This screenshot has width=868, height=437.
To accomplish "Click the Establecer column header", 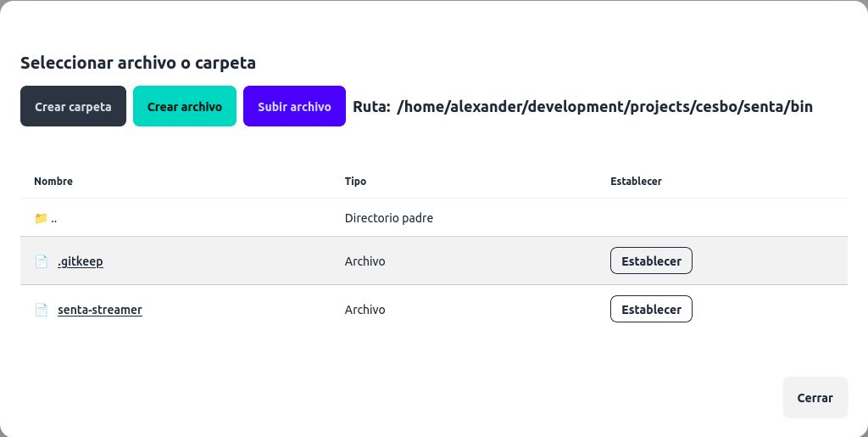I will pyautogui.click(x=636, y=182).
